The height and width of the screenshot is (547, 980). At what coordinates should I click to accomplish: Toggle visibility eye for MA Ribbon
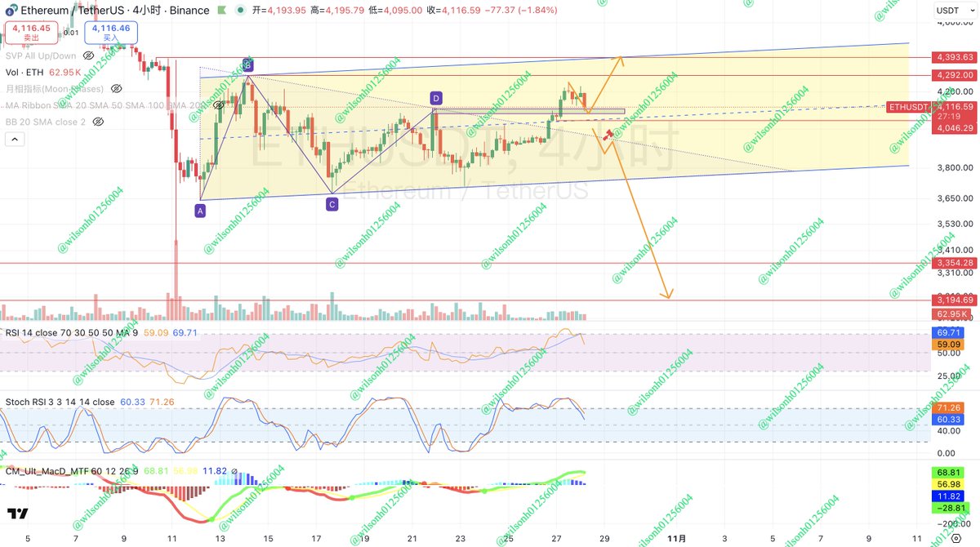(219, 105)
